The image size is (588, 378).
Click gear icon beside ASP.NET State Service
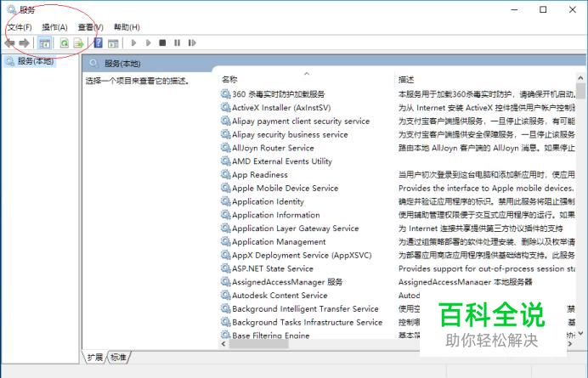point(225,268)
